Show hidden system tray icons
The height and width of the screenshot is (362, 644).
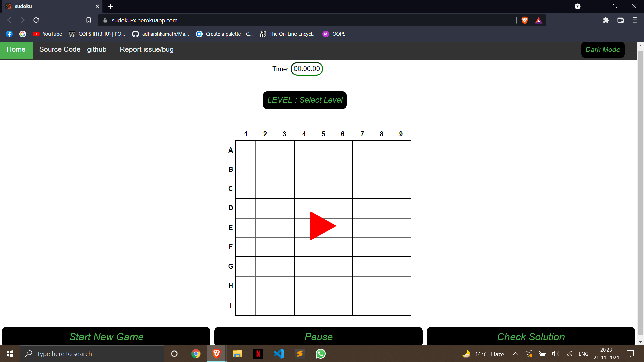point(516,354)
